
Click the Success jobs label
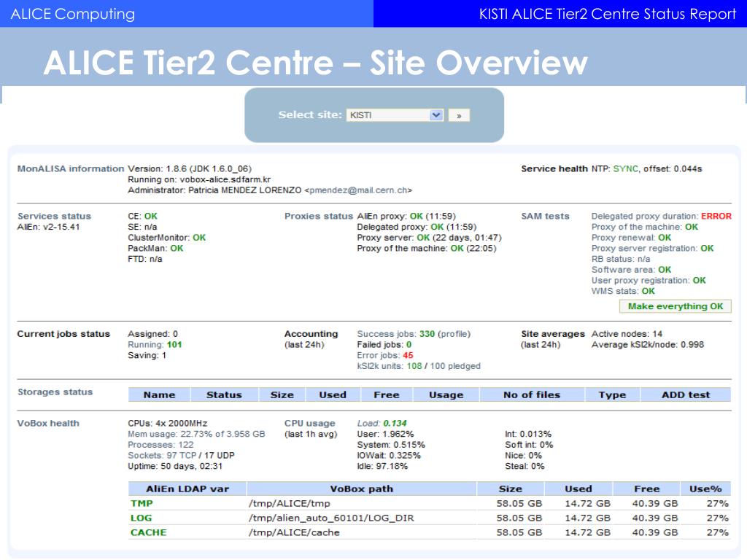point(387,334)
